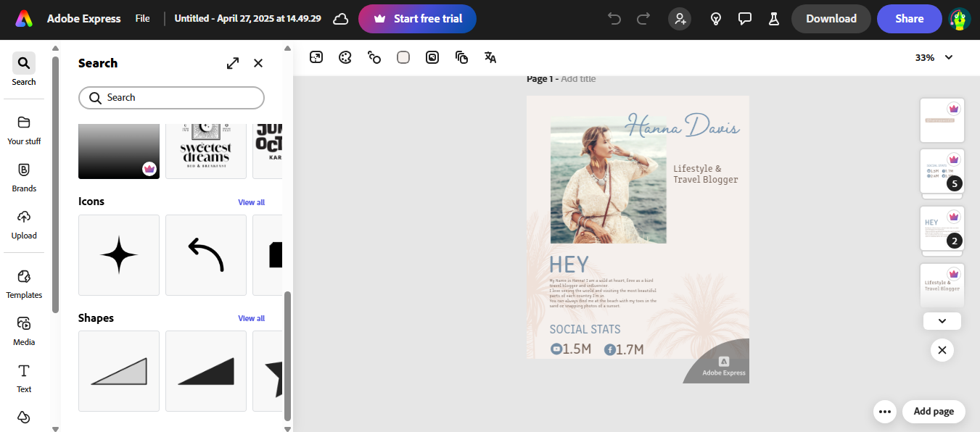This screenshot has width=980, height=432.
Task: Open the Text panel
Action: (x=24, y=378)
